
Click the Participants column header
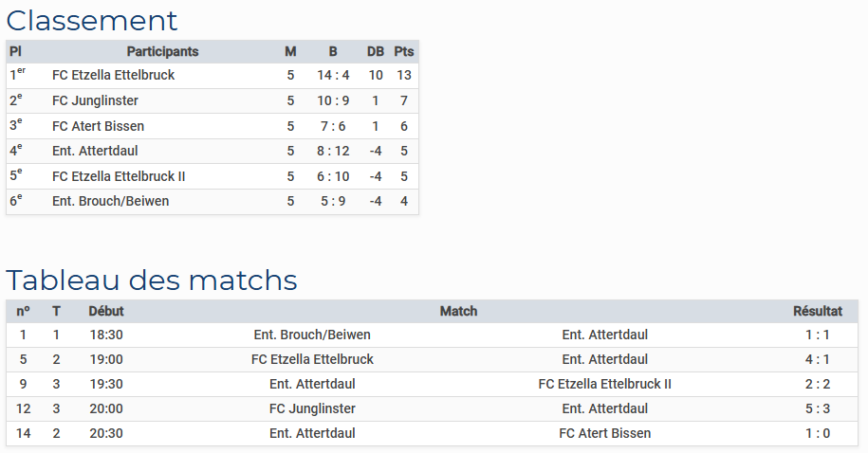(x=162, y=51)
